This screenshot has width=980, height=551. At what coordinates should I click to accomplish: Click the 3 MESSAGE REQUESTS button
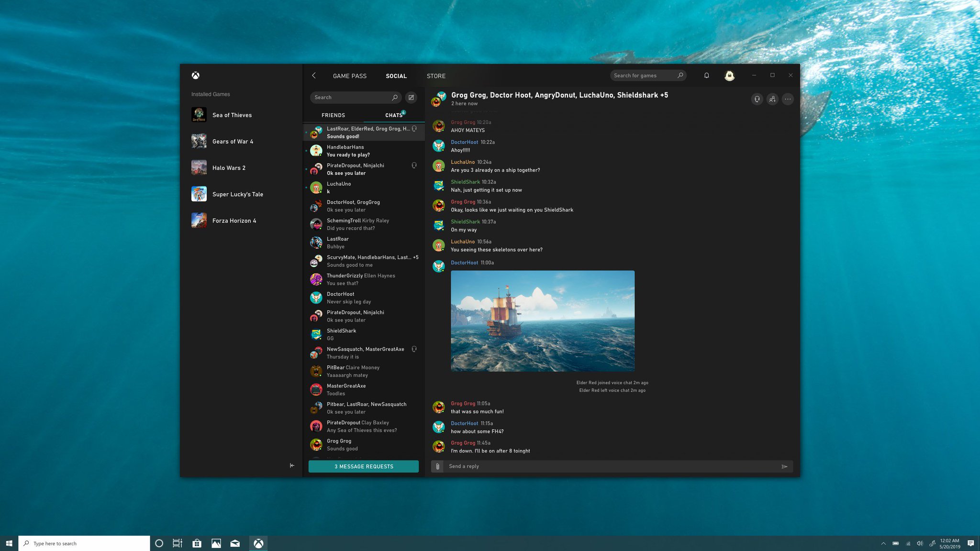364,466
